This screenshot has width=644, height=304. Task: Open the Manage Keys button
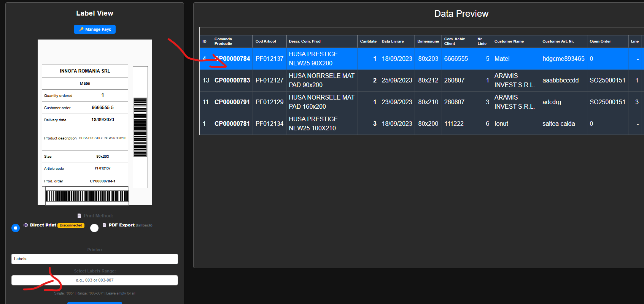pyautogui.click(x=95, y=29)
